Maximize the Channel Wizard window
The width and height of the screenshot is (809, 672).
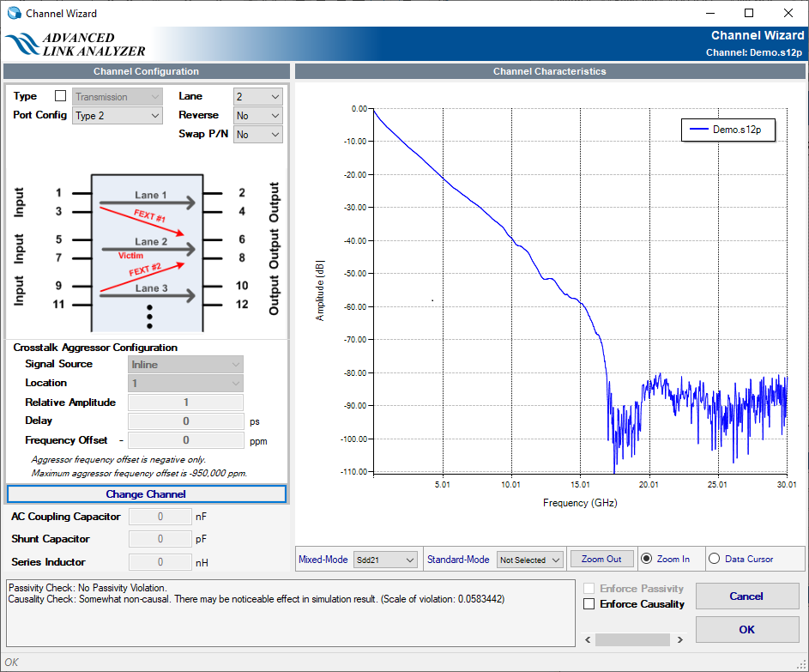click(x=748, y=13)
